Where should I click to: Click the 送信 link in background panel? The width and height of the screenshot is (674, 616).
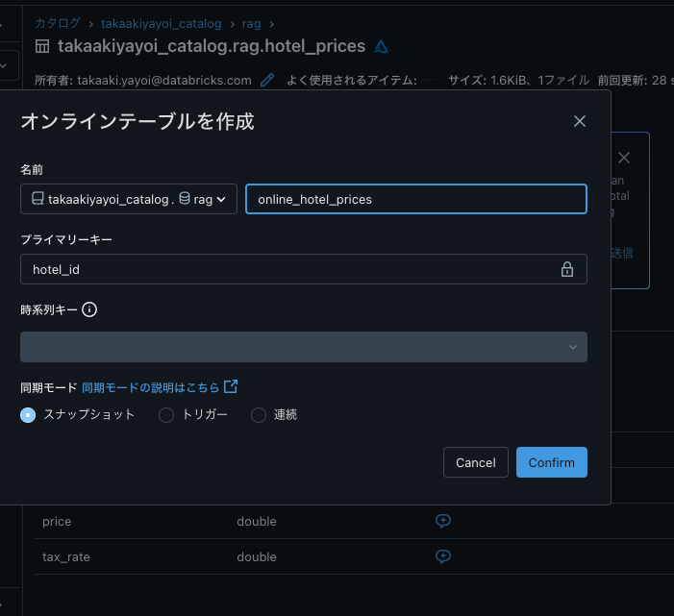point(622,253)
